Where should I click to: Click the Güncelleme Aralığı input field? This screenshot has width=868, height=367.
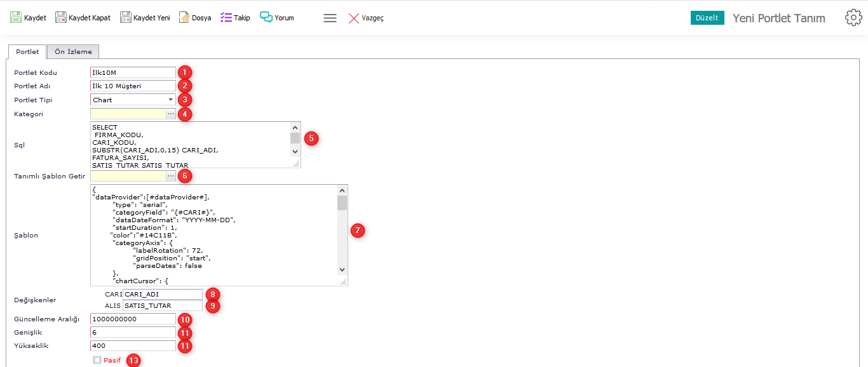point(133,319)
